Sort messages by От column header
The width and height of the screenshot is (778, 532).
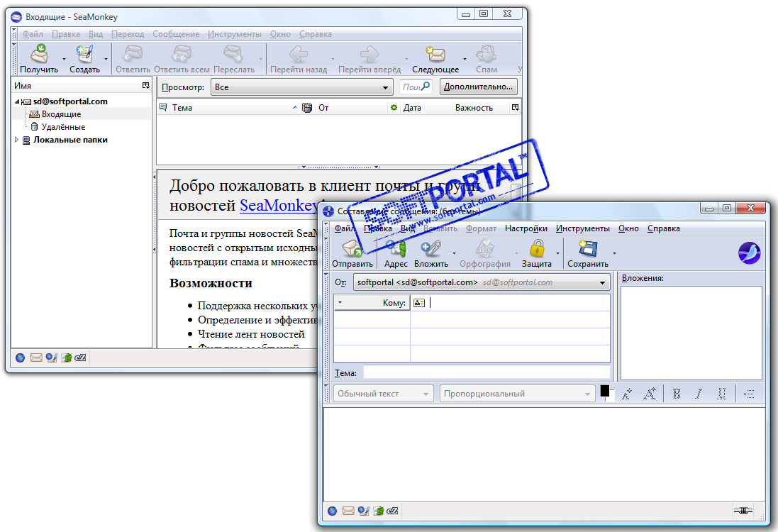point(351,108)
